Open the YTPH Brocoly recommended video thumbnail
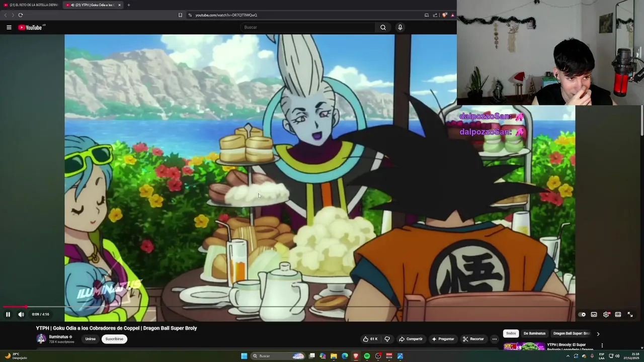The height and width of the screenshot is (362, 644). click(524, 346)
